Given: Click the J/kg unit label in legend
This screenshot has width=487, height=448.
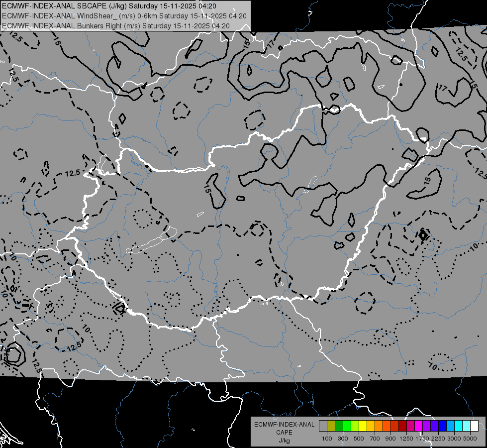Looking at the screenshot, I should [285, 441].
